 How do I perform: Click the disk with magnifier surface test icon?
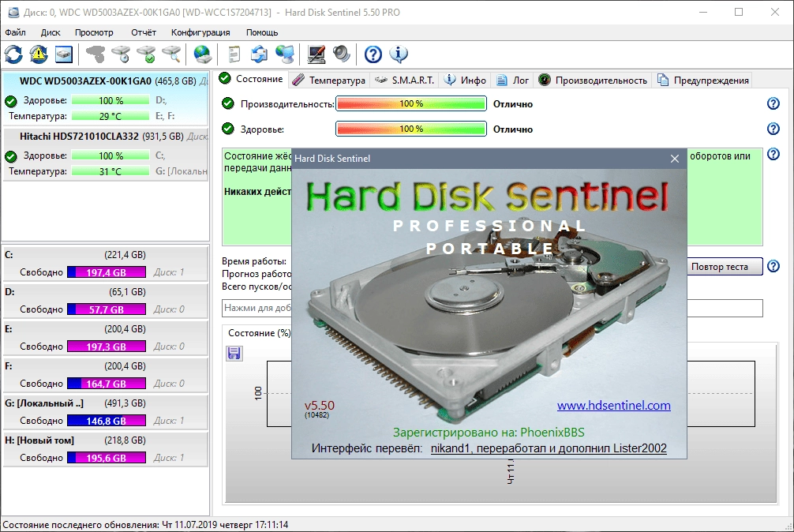[171, 54]
